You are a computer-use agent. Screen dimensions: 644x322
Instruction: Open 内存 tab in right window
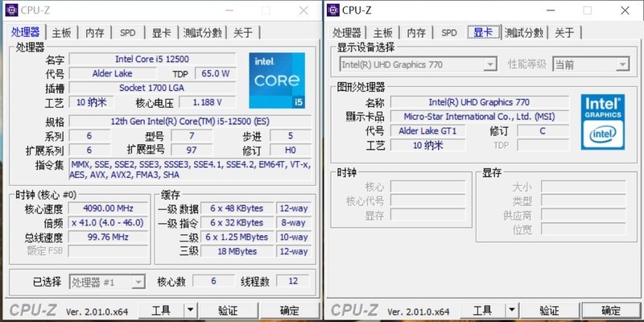[x=416, y=33]
